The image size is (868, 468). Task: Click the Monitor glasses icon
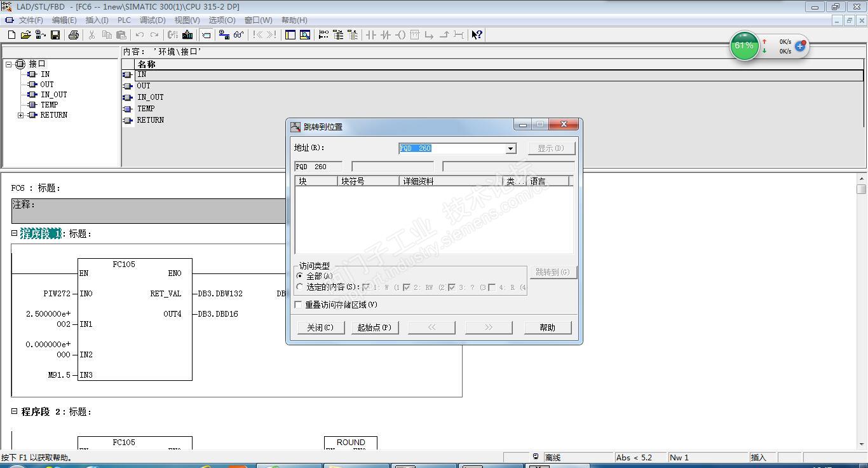coord(238,35)
